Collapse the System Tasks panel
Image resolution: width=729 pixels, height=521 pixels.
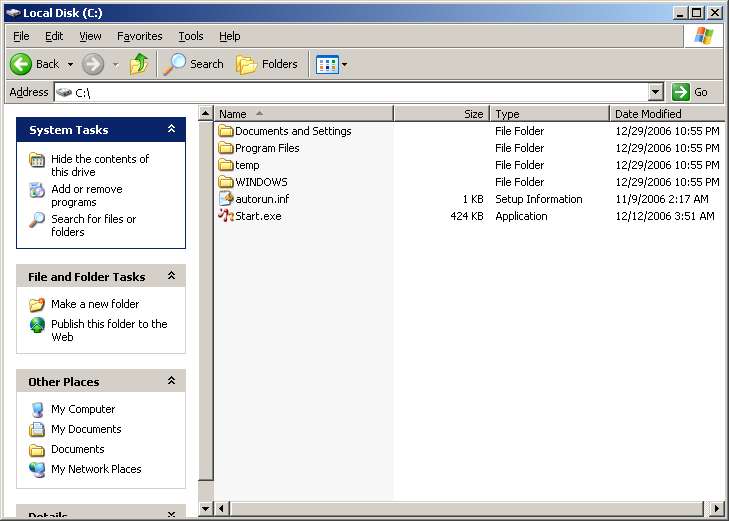pyautogui.click(x=171, y=129)
